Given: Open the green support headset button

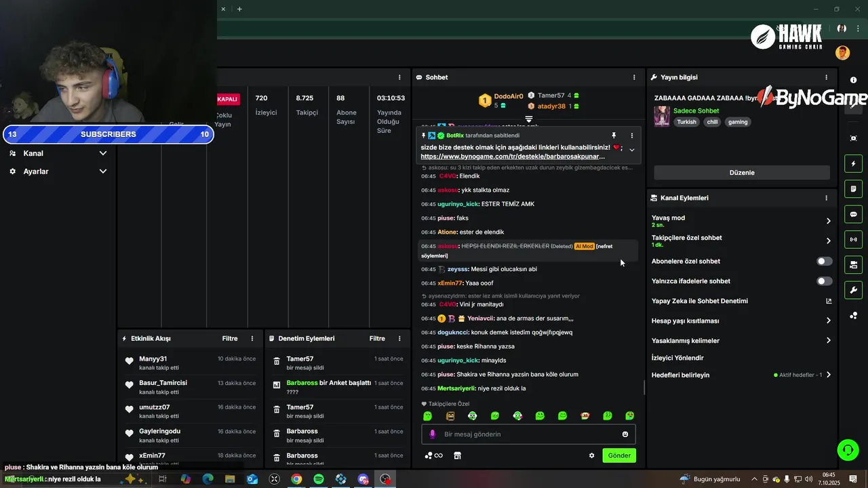Looking at the screenshot, I should tap(847, 449).
